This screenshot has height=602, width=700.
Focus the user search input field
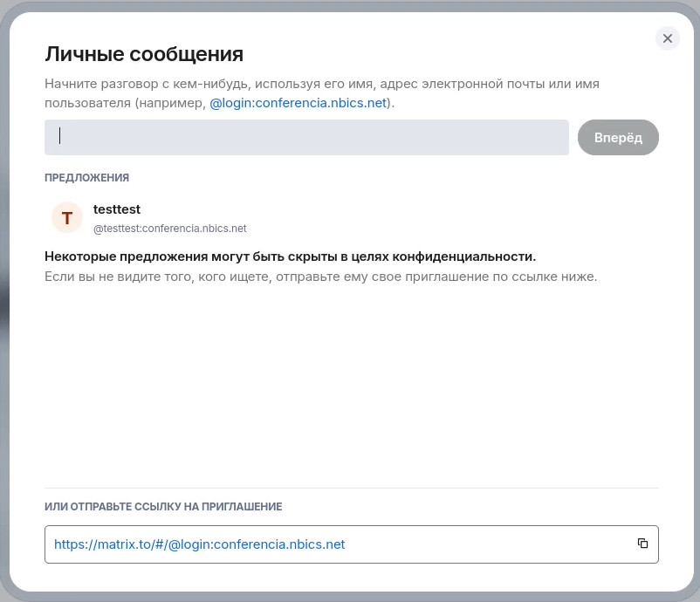(x=306, y=138)
